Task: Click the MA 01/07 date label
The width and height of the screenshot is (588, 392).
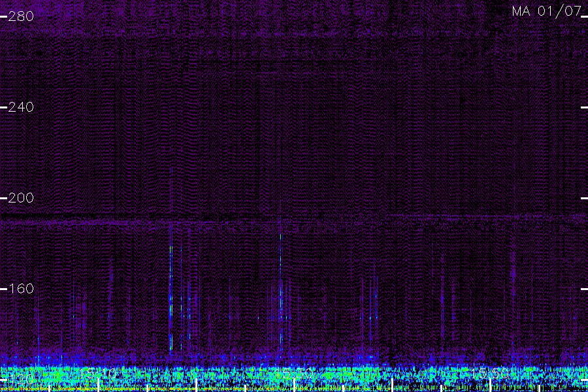Action: tap(546, 11)
